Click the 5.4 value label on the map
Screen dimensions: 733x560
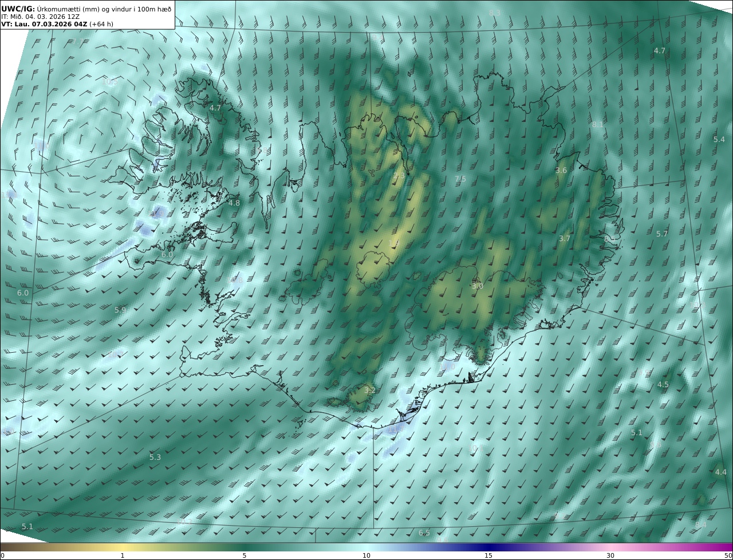[719, 139]
